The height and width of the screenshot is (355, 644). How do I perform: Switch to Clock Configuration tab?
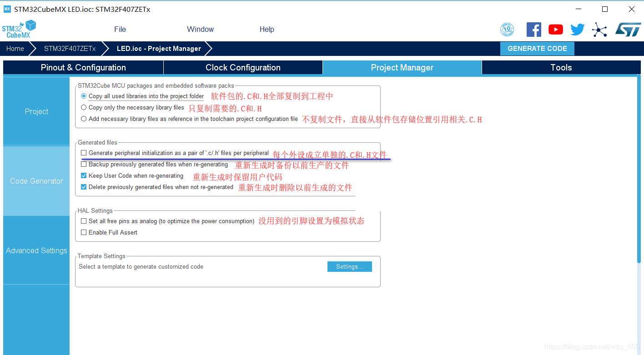click(x=243, y=68)
